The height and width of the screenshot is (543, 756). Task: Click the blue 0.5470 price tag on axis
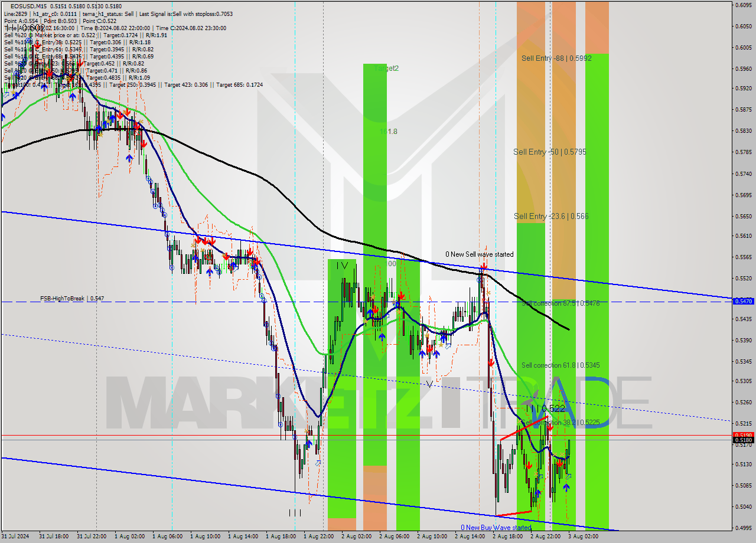point(743,301)
